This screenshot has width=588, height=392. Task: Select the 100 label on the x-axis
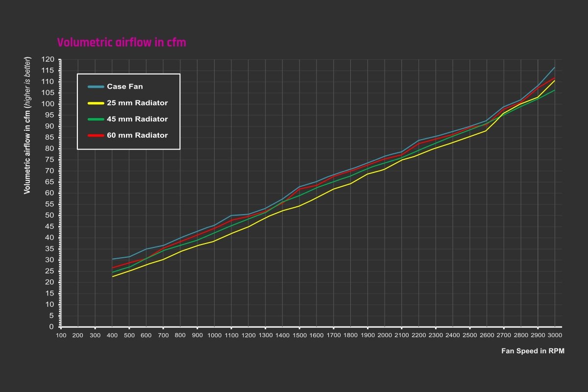pyautogui.click(x=61, y=335)
